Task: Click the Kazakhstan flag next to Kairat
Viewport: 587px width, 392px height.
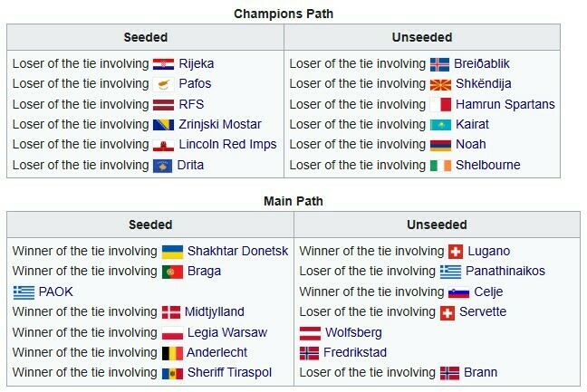Action: pyautogui.click(x=439, y=125)
